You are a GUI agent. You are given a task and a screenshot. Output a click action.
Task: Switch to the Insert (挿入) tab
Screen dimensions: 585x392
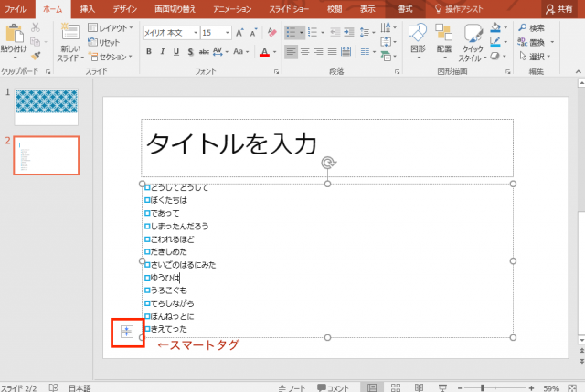coord(87,7)
